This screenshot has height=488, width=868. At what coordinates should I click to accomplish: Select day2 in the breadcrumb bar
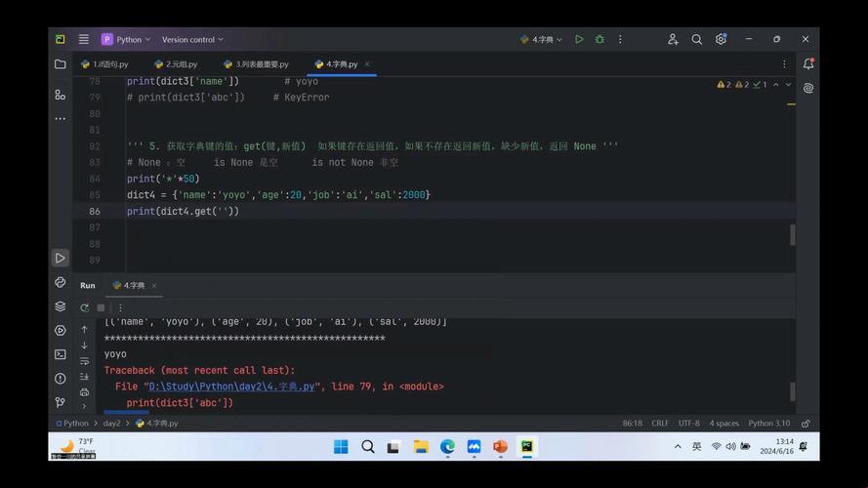pos(111,424)
